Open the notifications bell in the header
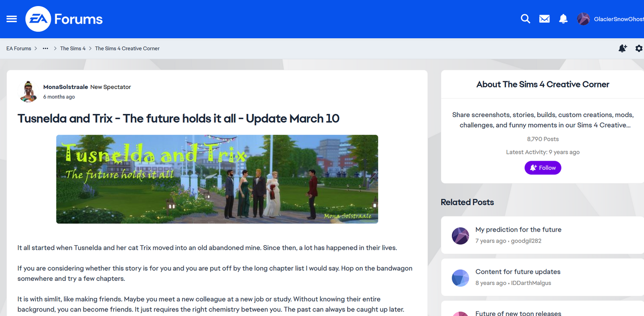The height and width of the screenshot is (316, 644). (x=563, y=19)
